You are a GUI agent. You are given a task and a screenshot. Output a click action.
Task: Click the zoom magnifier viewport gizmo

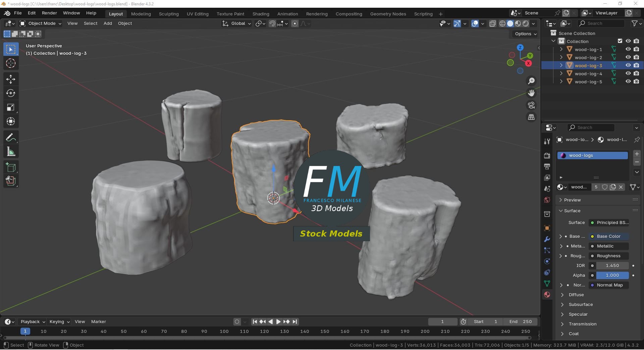(531, 81)
